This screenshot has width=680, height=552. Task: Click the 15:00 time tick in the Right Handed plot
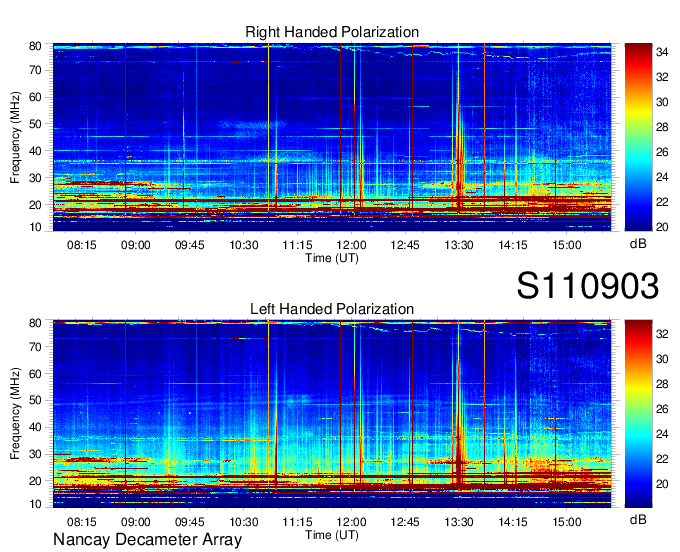click(566, 245)
